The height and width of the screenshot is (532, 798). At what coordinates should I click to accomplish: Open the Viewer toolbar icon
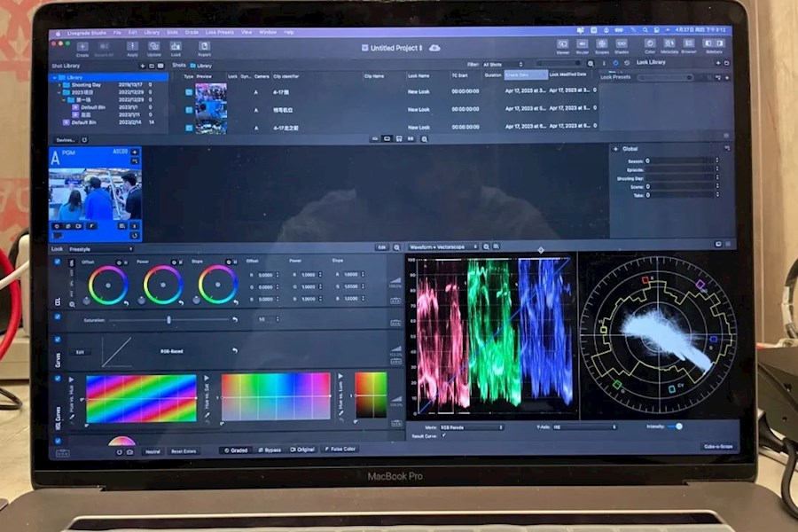[x=563, y=43]
